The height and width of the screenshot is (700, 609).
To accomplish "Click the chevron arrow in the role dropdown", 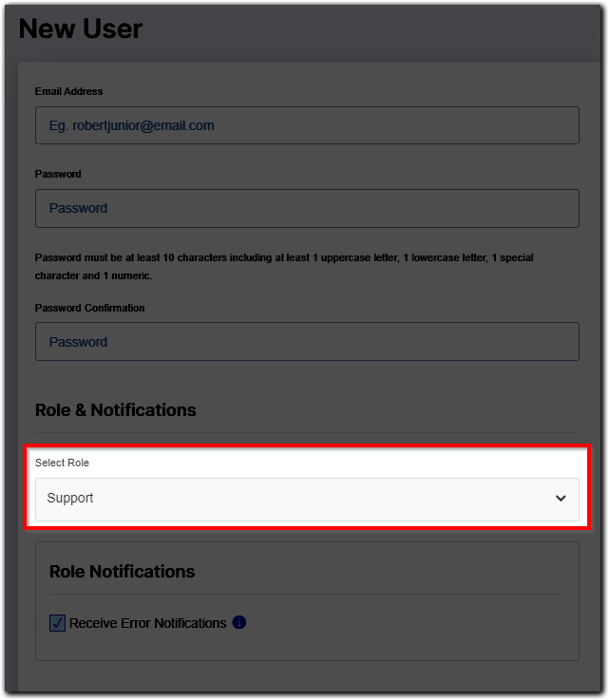I will pyautogui.click(x=561, y=499).
